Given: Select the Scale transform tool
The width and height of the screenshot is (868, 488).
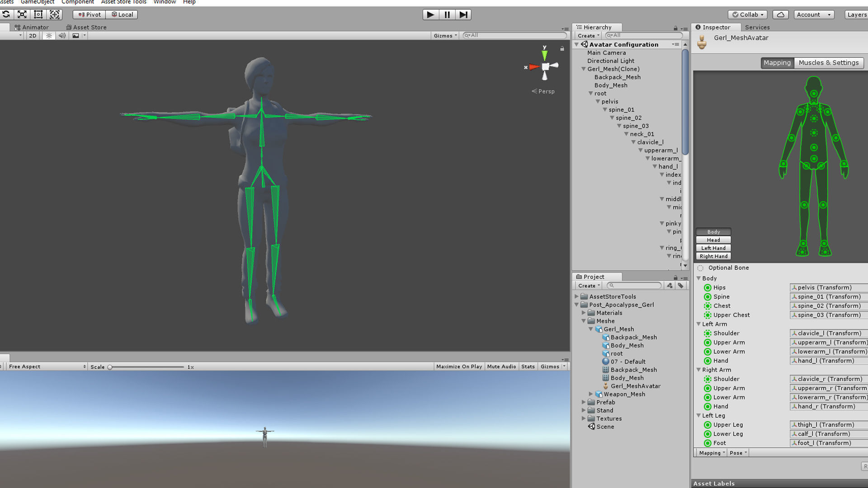Looking at the screenshot, I should 22,14.
